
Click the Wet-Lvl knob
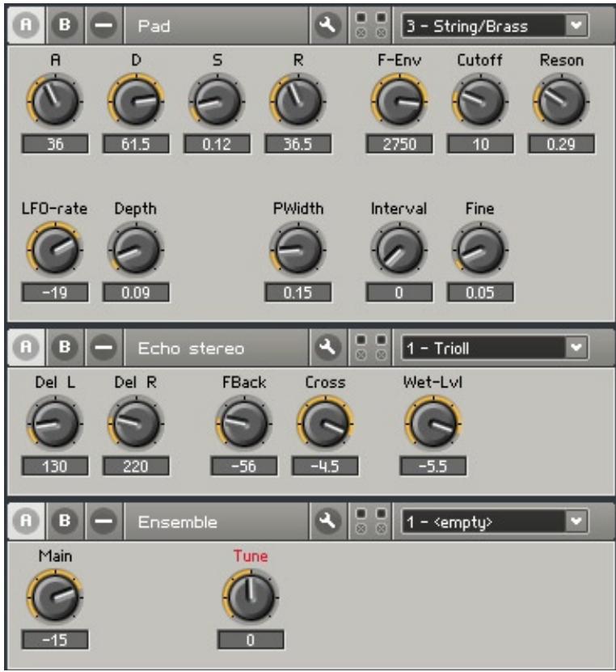(433, 424)
